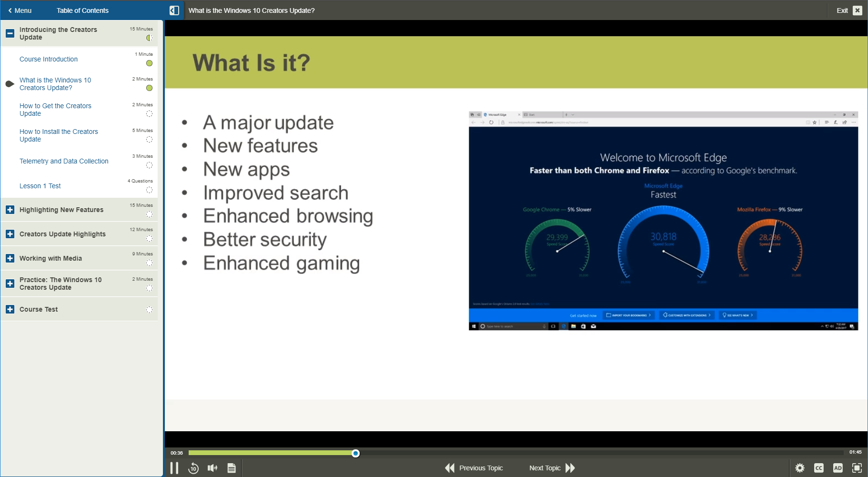Open the Course Introduction lesson

(48, 59)
